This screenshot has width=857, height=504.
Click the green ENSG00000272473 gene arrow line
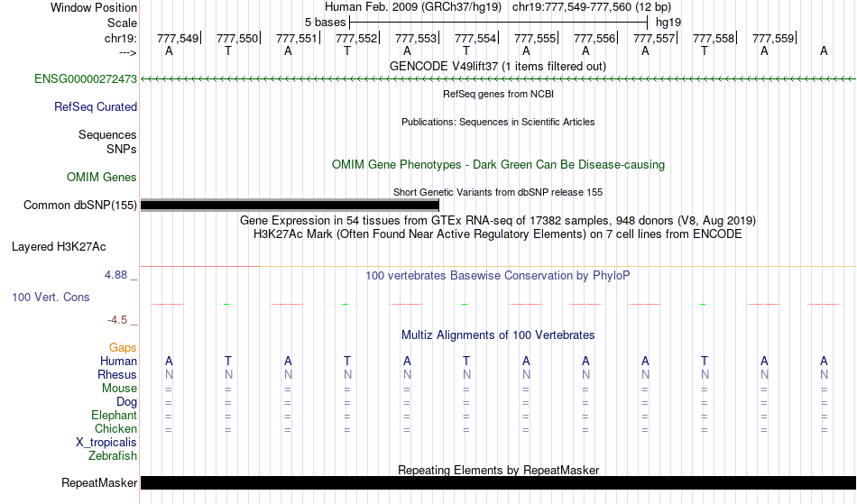499,79
